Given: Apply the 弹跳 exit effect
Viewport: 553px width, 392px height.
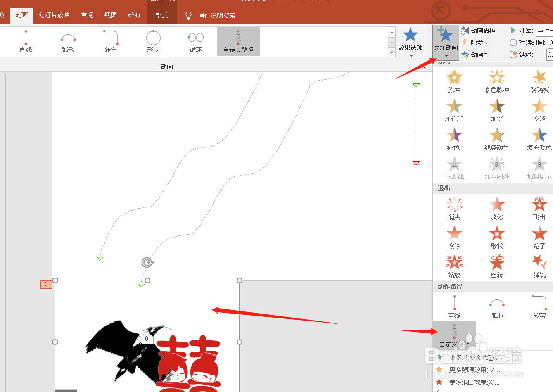Looking at the screenshot, I should click(539, 266).
